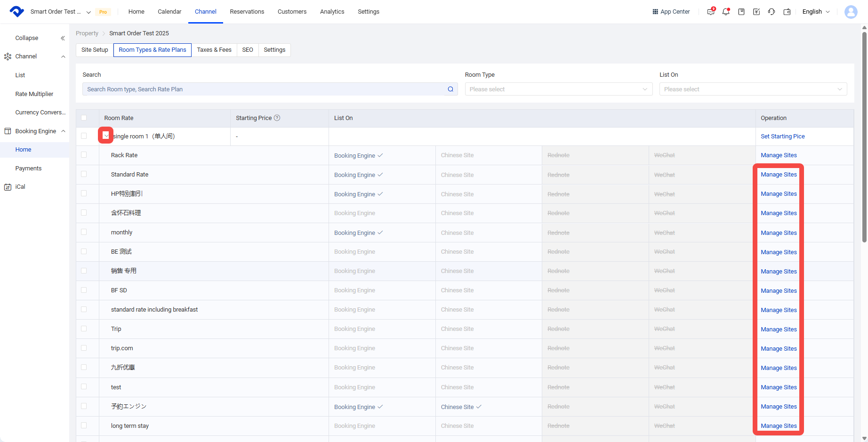868x442 pixels.
Task: Click the page vertical scrollbar
Action: tap(864, 137)
